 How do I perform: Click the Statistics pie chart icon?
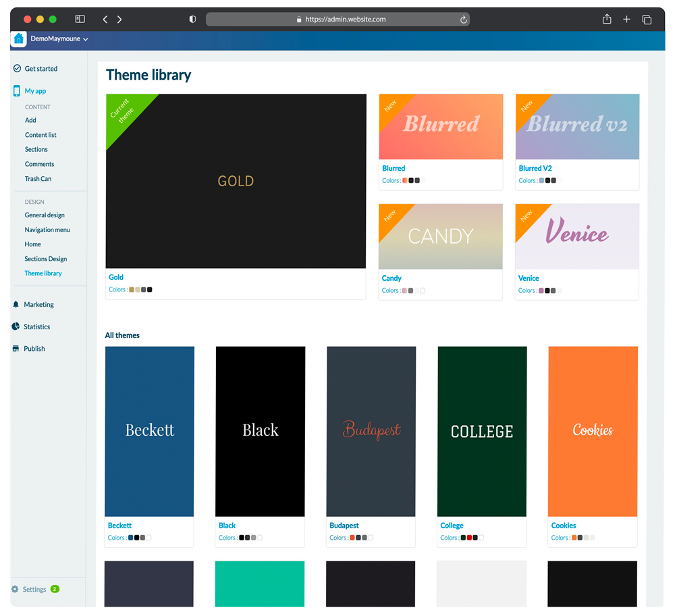pos(16,327)
